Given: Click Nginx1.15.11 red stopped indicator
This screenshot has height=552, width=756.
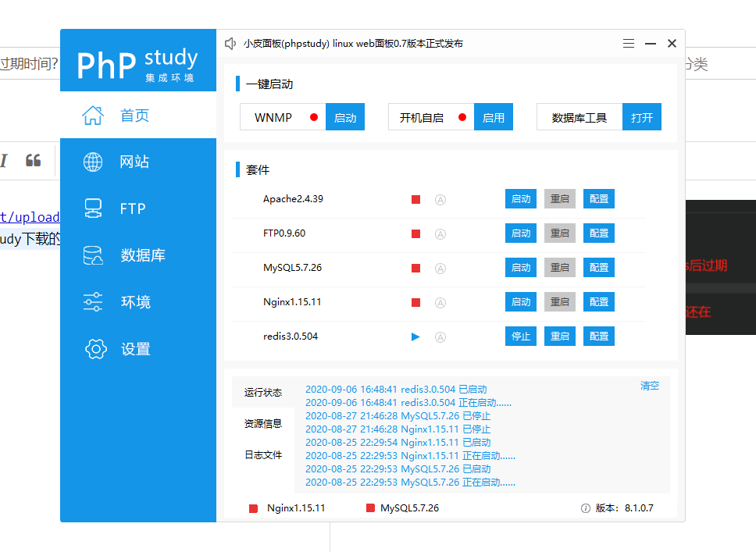Looking at the screenshot, I should pos(416,303).
